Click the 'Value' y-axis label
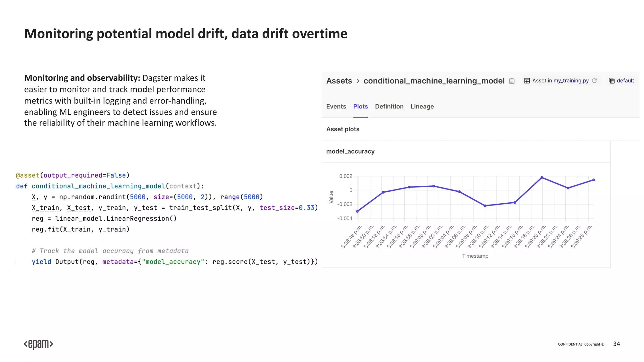 pos(331,197)
